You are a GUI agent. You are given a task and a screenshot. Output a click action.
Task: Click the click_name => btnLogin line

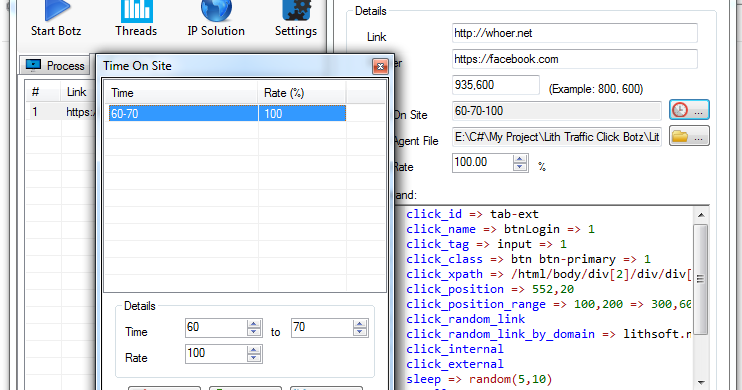(x=500, y=230)
